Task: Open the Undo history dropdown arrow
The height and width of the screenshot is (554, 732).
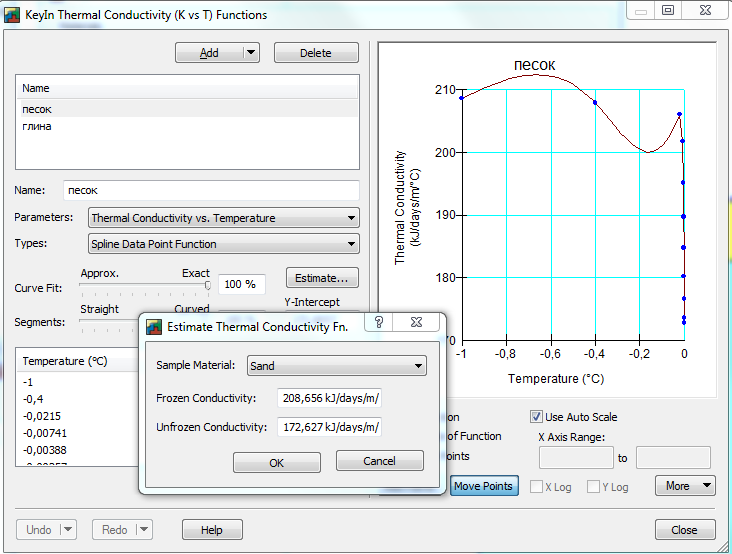Action: (68, 530)
